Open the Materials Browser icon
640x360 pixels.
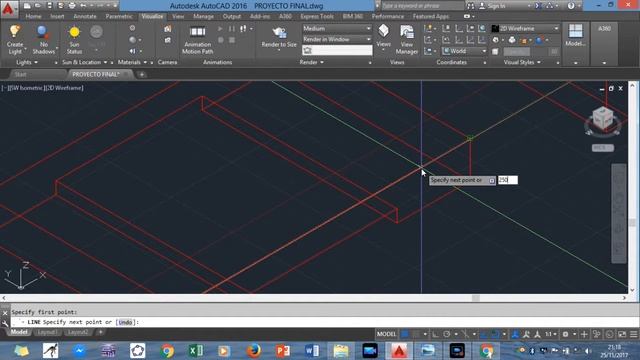[132, 28]
